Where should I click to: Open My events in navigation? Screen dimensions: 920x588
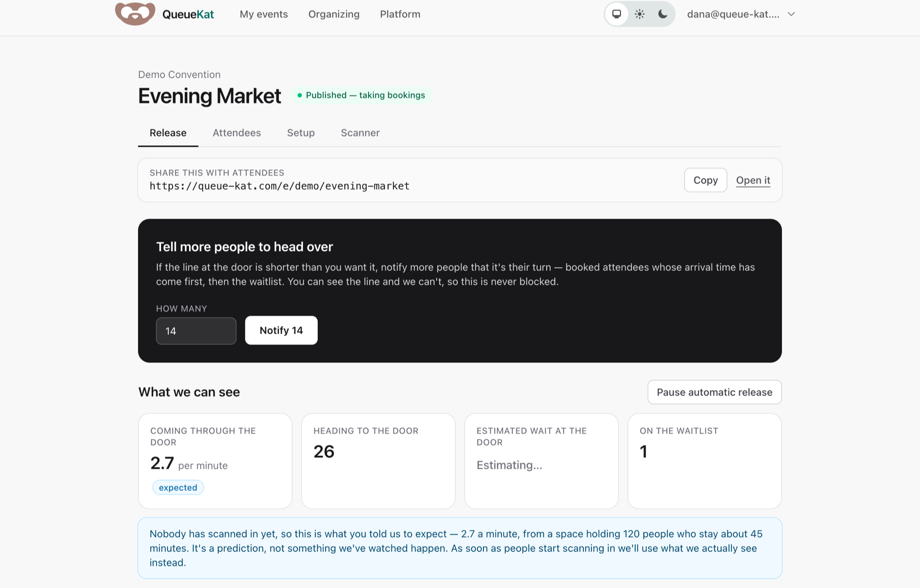tap(264, 14)
